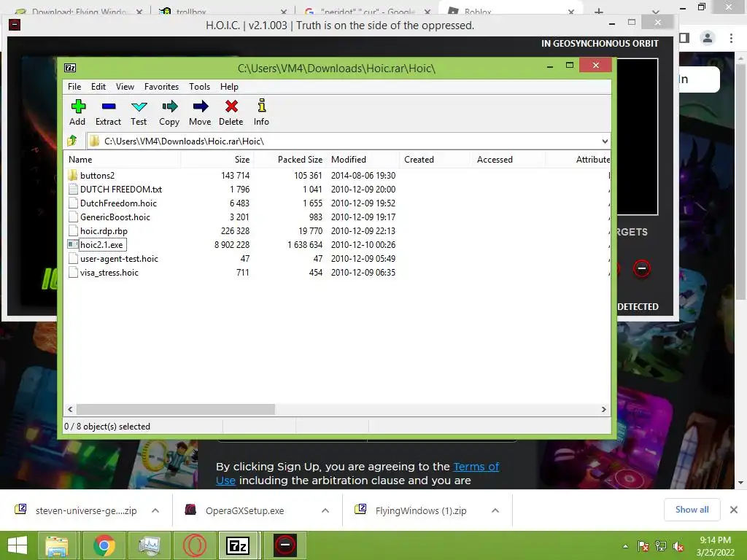This screenshot has width=747, height=560.
Task: Open the View menu
Action: (x=125, y=87)
